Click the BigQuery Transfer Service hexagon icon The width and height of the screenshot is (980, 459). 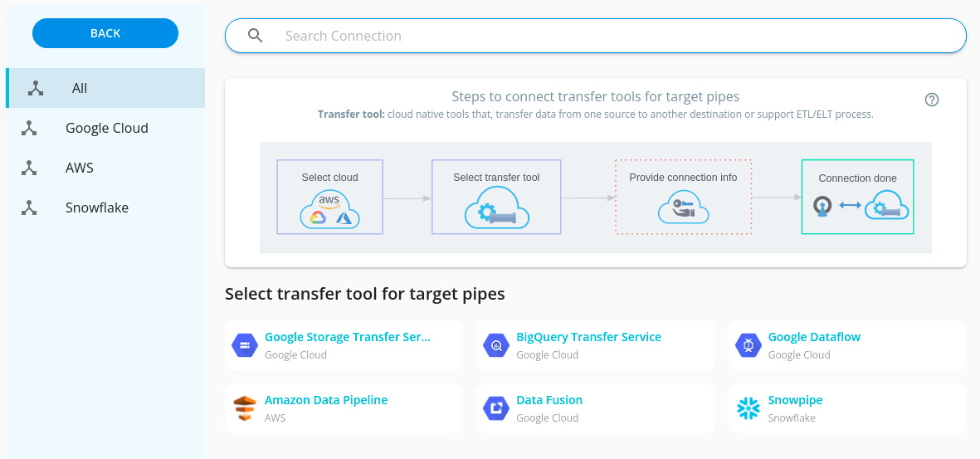coord(496,345)
